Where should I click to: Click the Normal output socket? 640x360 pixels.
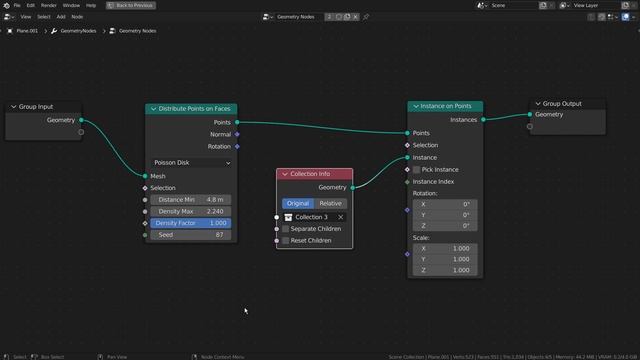(x=237, y=134)
